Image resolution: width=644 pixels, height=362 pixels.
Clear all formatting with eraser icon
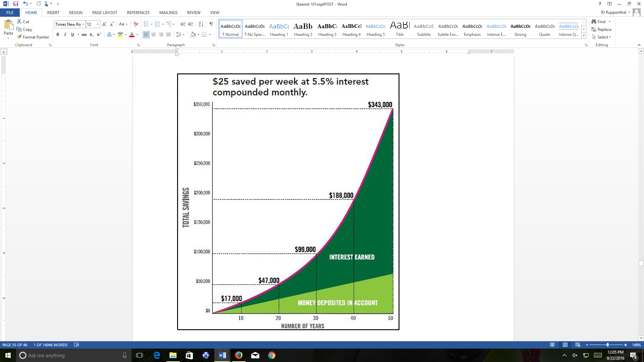136,24
